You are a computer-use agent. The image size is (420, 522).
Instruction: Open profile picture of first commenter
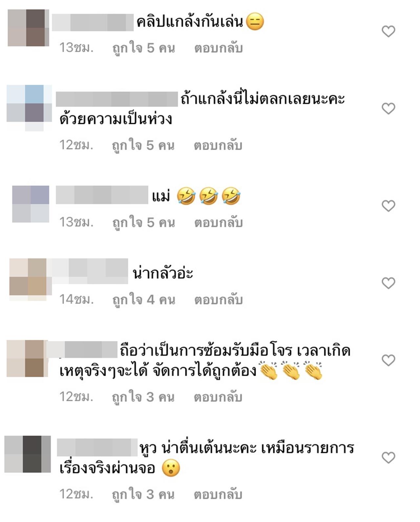(x=28, y=28)
